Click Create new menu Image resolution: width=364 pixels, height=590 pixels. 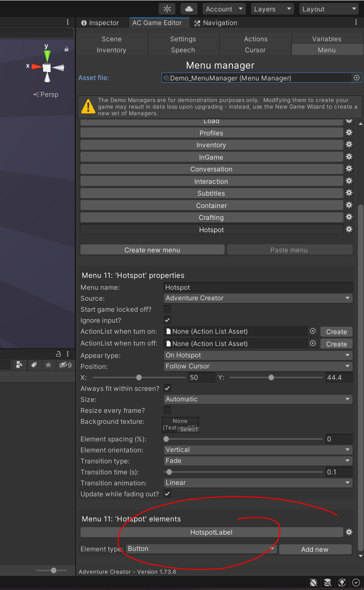pos(152,250)
